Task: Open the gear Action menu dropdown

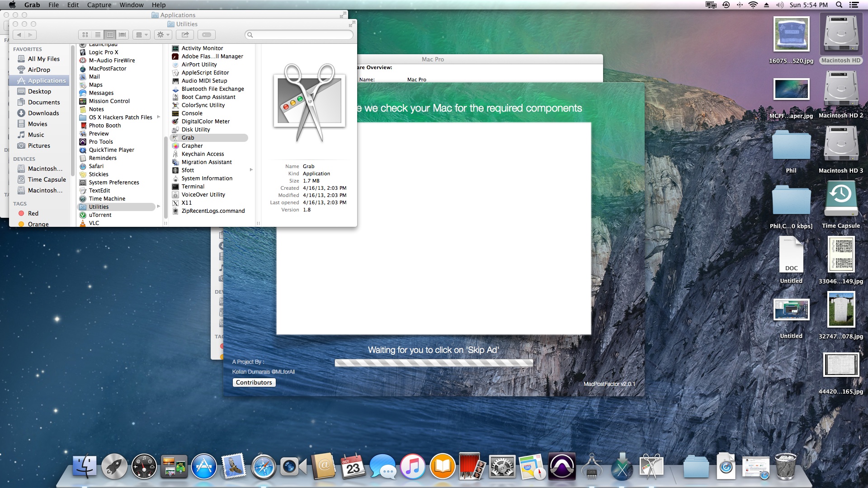Action: [163, 35]
